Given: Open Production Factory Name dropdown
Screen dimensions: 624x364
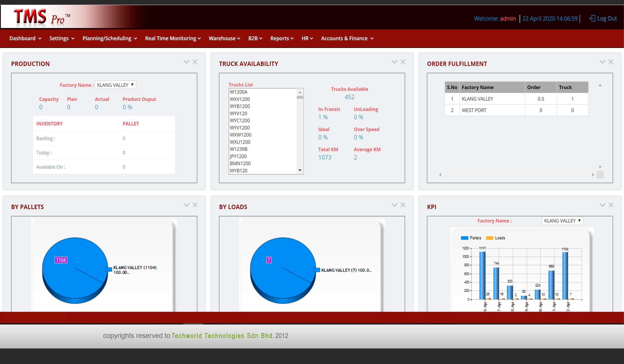Looking at the screenshot, I should [116, 85].
